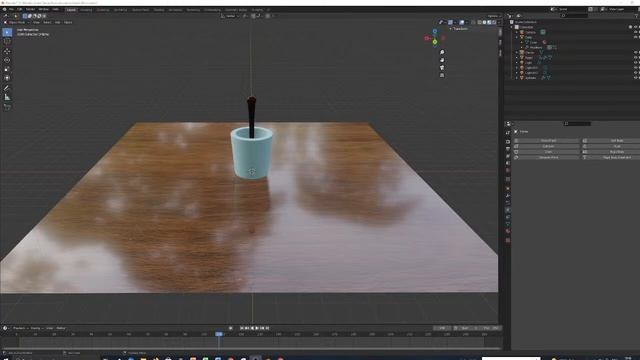Screen dimensions: 640x360
Task: Toggle snapping magnet in header
Action: point(253,16)
